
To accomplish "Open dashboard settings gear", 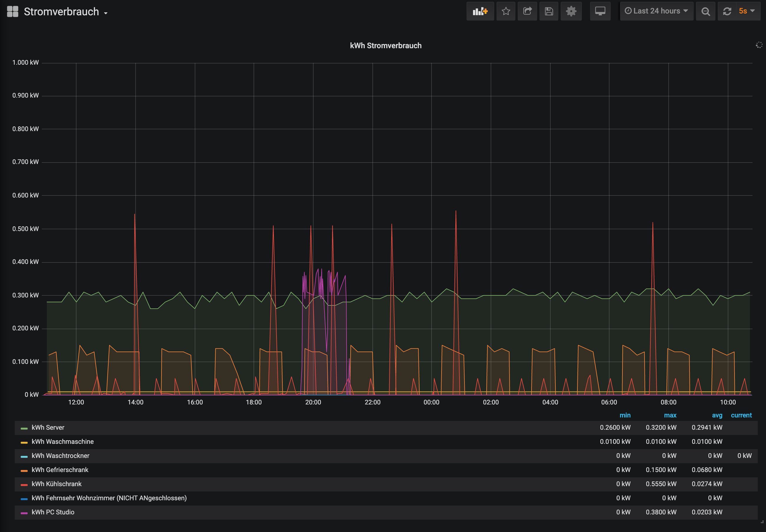I will tap(571, 11).
